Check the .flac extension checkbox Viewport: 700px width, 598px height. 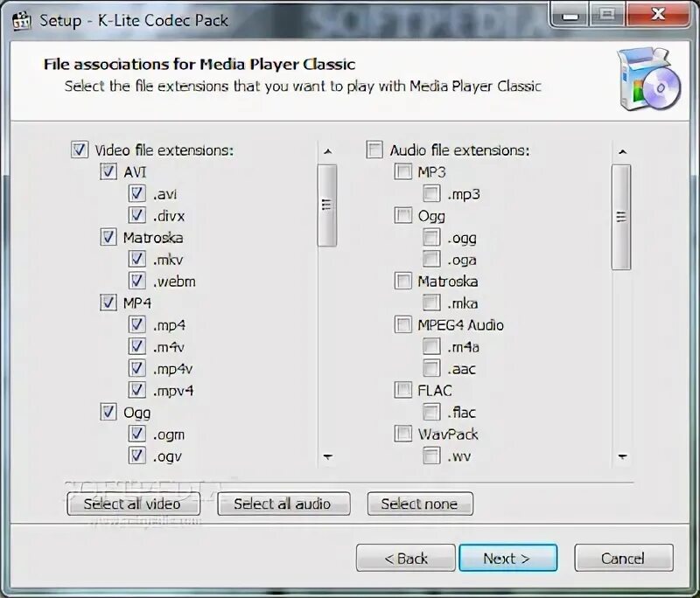[x=431, y=412]
